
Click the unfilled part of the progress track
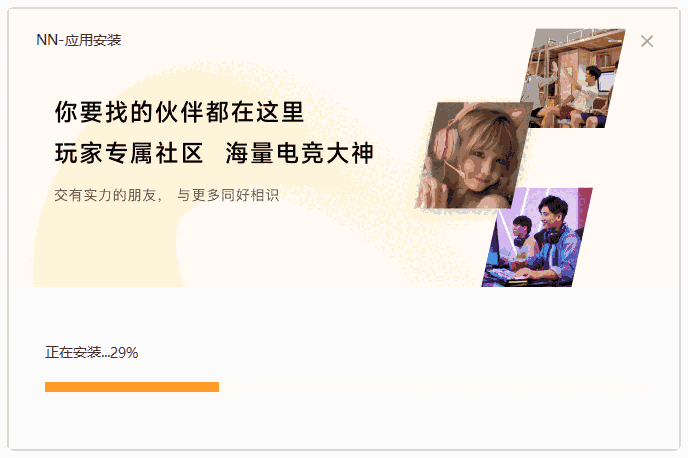(432, 386)
